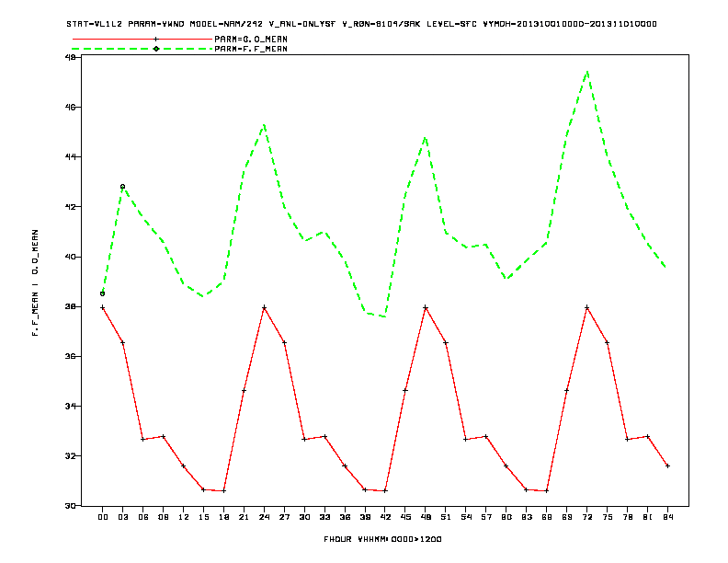728x563 pixels.
Task: Click x-axis tick label 45
Action: 405,517
